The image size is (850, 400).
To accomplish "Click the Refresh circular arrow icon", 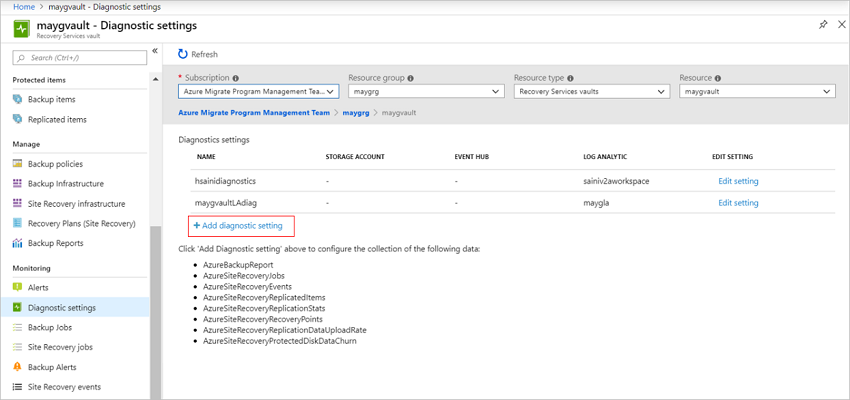I will (183, 54).
